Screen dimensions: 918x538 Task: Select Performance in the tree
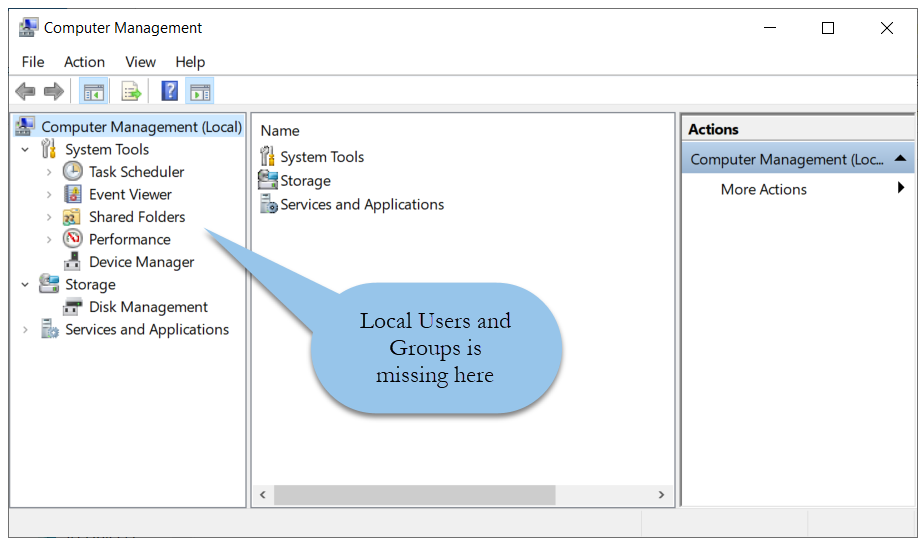pos(129,239)
